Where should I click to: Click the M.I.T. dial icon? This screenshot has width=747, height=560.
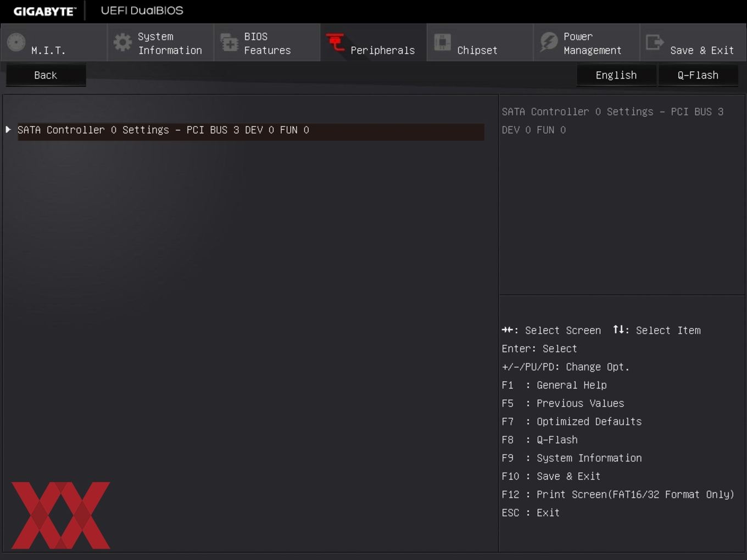coord(16,42)
